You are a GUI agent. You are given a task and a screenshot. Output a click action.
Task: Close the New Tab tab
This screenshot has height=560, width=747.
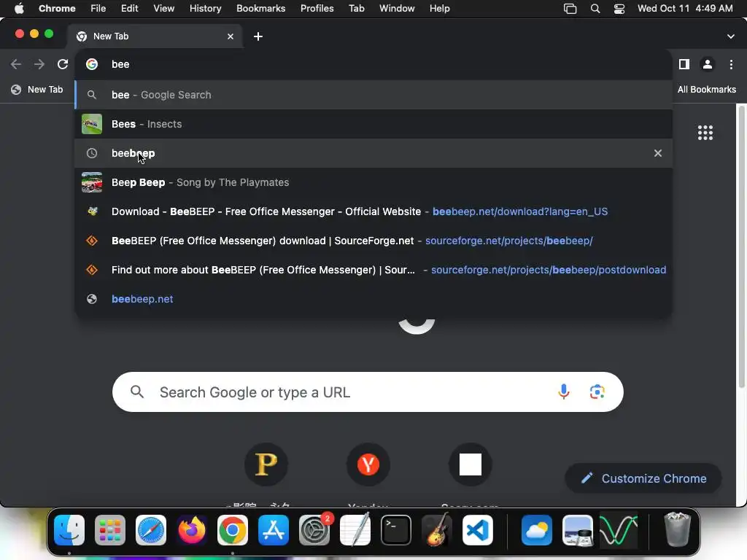click(231, 36)
